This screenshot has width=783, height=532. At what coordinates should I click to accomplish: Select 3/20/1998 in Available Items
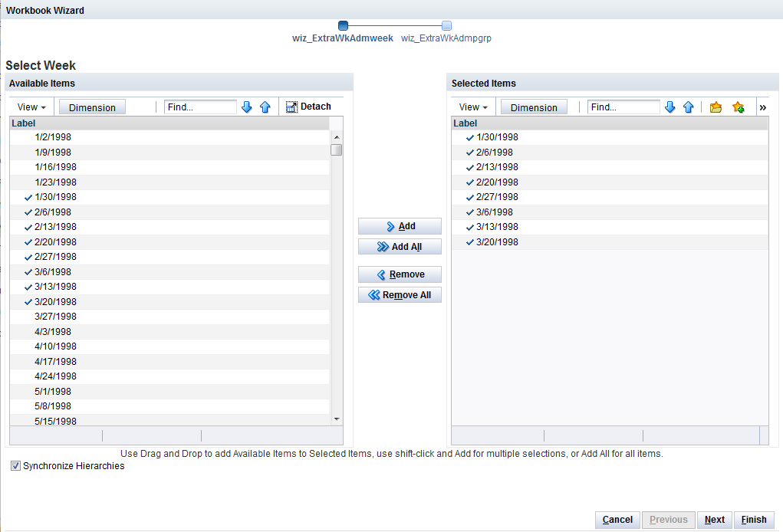pyautogui.click(x=169, y=302)
